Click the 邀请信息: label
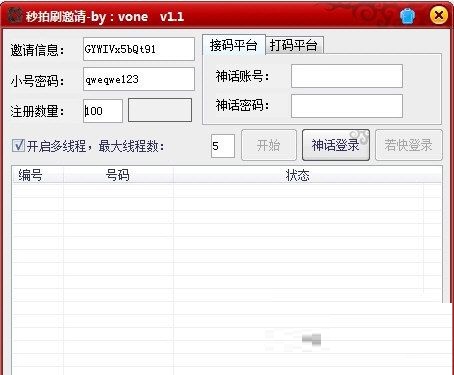 tap(37, 50)
